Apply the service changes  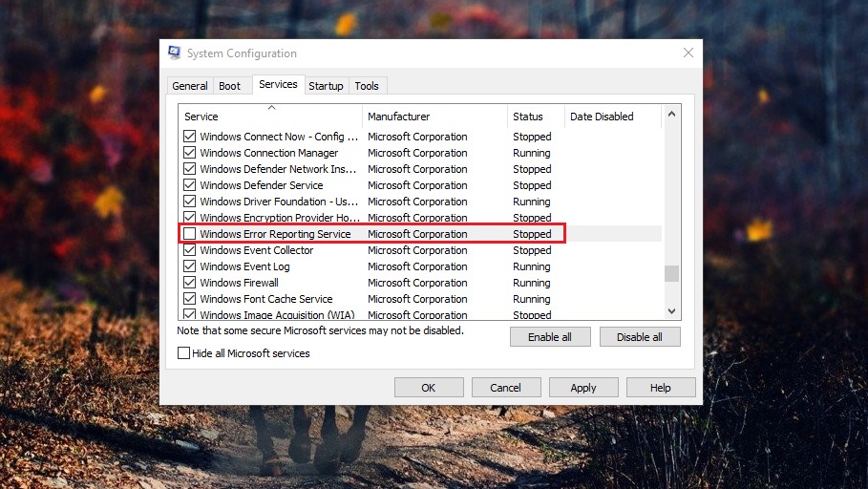[583, 388]
